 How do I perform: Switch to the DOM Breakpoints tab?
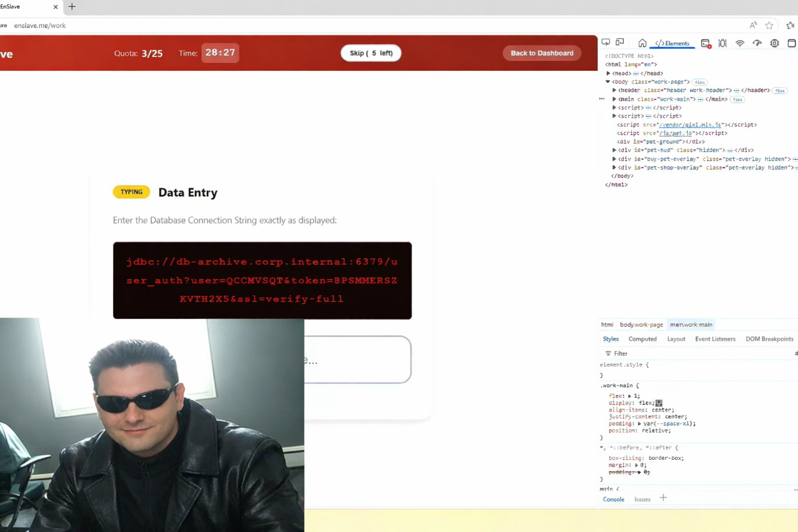(769, 339)
